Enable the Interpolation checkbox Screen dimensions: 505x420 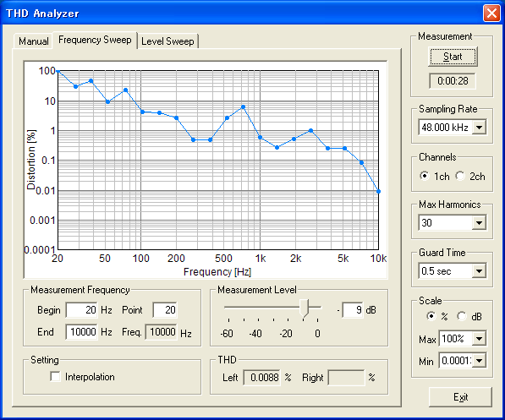[55, 377]
